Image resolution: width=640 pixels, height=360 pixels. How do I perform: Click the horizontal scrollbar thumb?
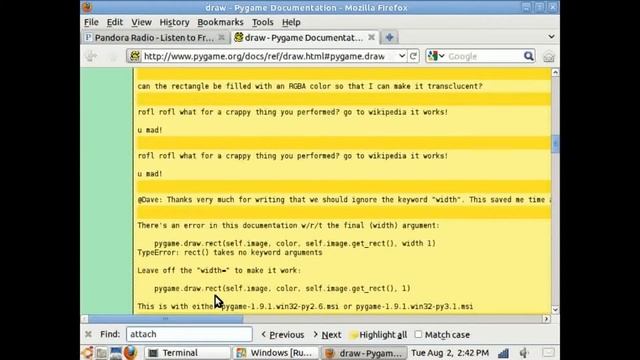coord(166,319)
